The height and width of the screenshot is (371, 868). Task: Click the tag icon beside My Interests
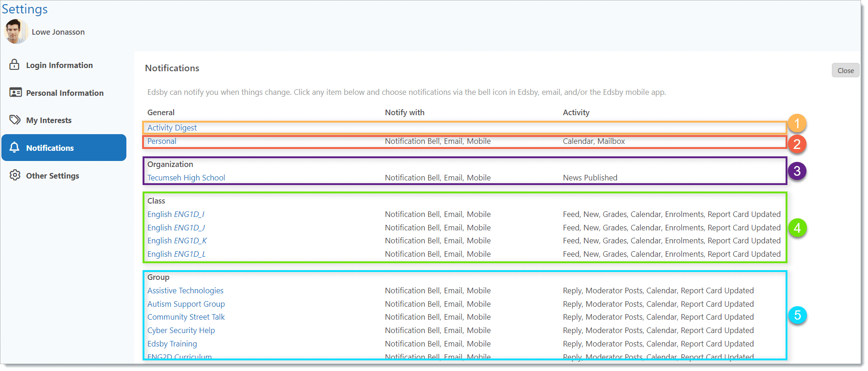(15, 120)
